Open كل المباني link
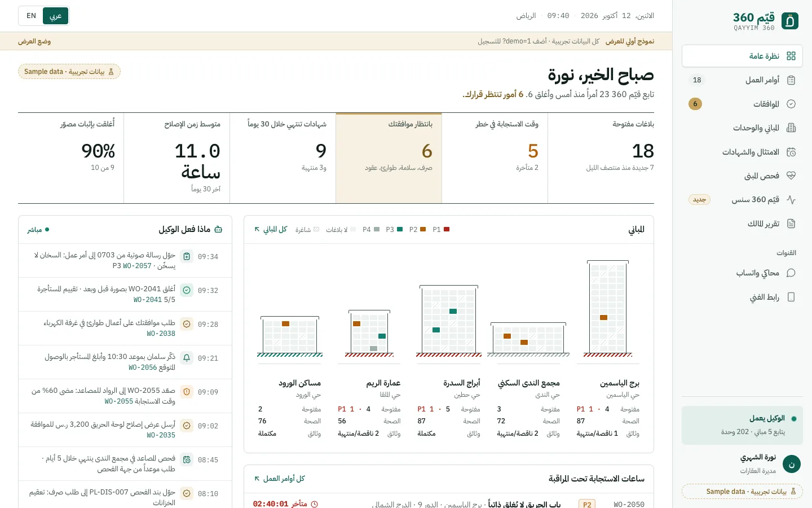This screenshot has width=812, height=508. pos(271,229)
